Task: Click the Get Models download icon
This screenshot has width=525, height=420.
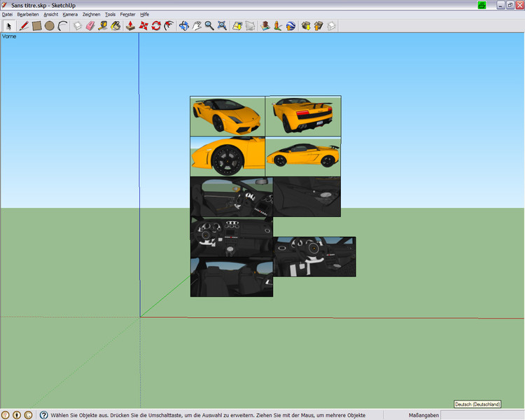Action: point(306,26)
